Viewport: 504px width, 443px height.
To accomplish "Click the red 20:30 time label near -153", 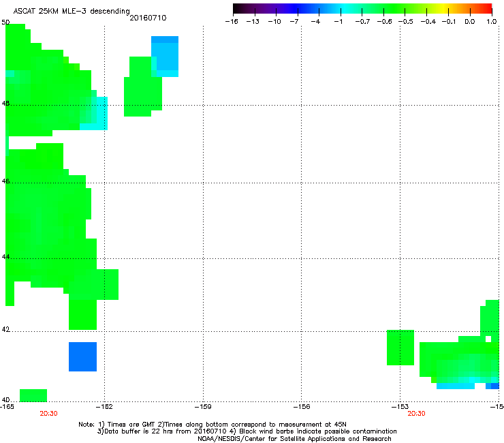I will [x=416, y=414].
